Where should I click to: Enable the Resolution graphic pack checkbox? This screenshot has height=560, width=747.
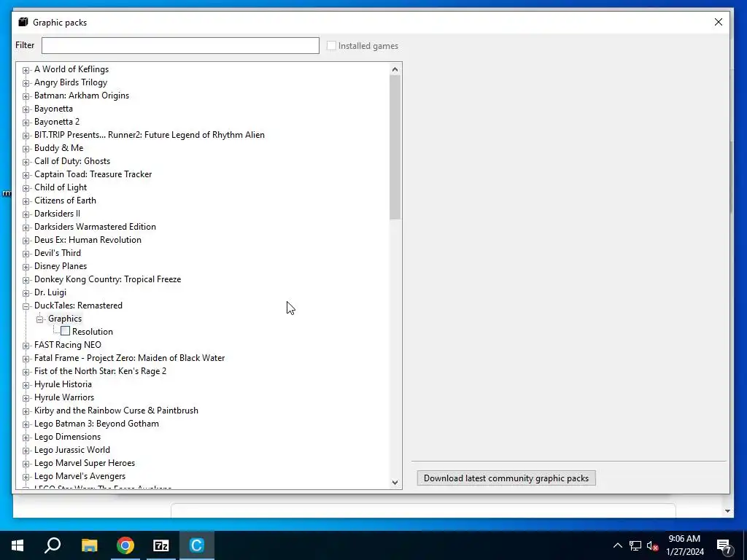coord(65,331)
